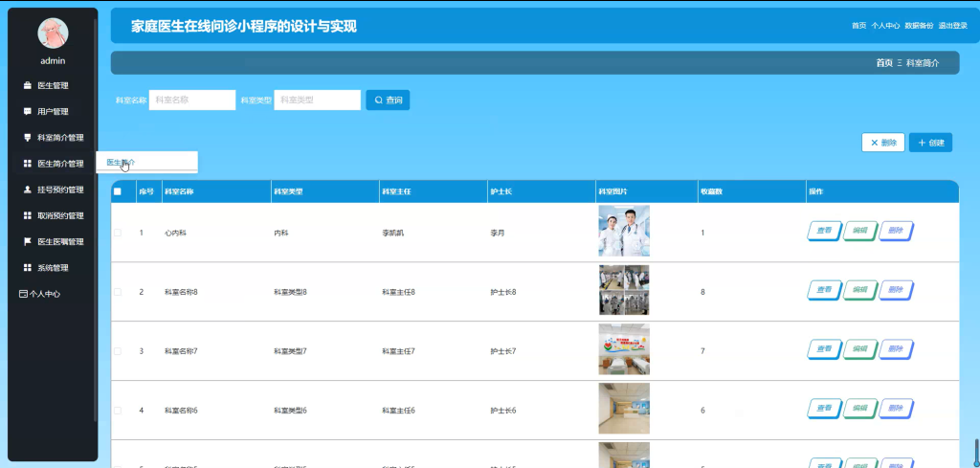
Task: Check the row checkbox for 科室名称8
Action: click(x=118, y=292)
